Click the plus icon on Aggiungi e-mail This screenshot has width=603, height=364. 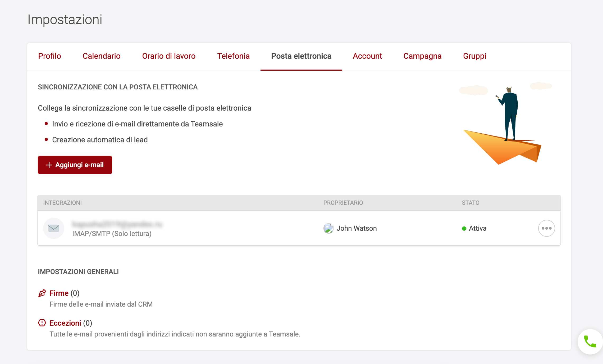[49, 165]
